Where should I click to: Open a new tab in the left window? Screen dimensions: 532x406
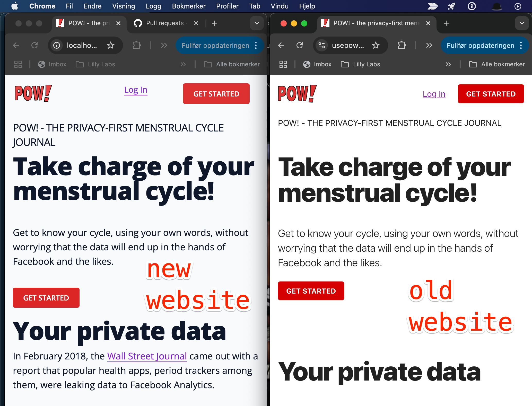click(215, 23)
